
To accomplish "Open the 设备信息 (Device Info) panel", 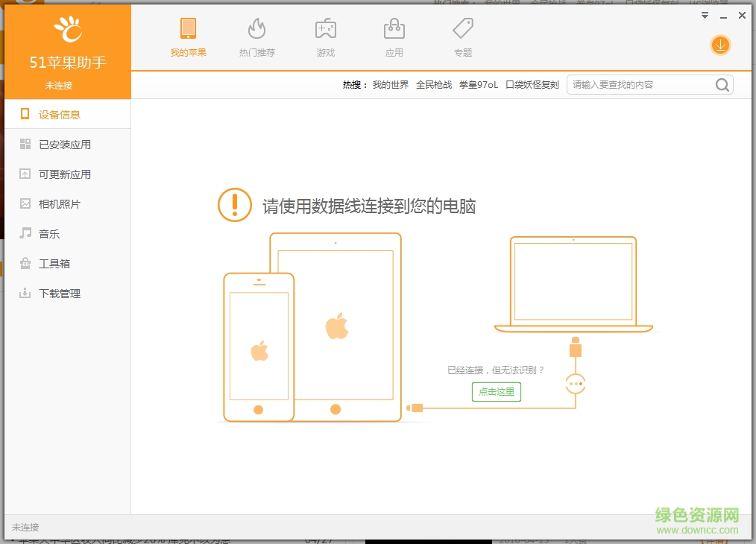I will tap(60, 114).
